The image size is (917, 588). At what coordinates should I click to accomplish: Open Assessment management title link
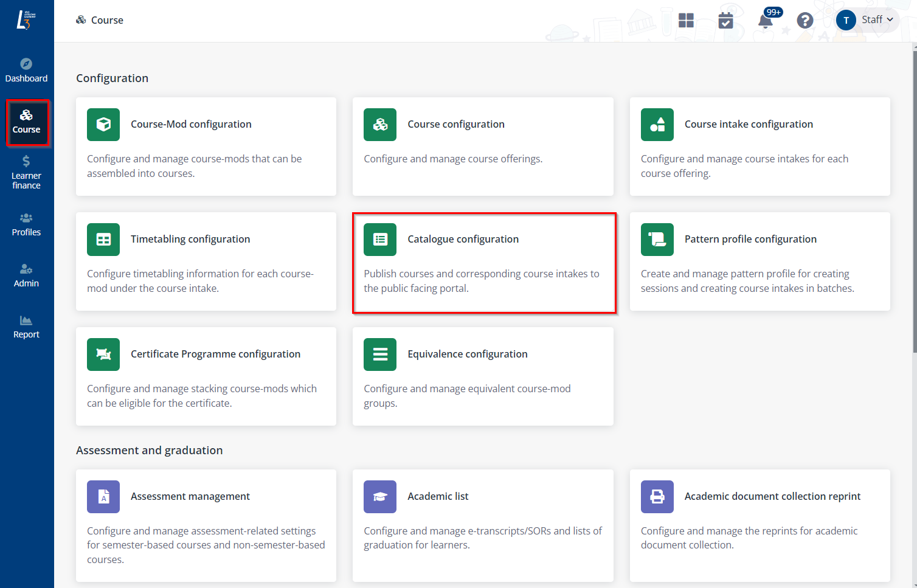coord(190,497)
